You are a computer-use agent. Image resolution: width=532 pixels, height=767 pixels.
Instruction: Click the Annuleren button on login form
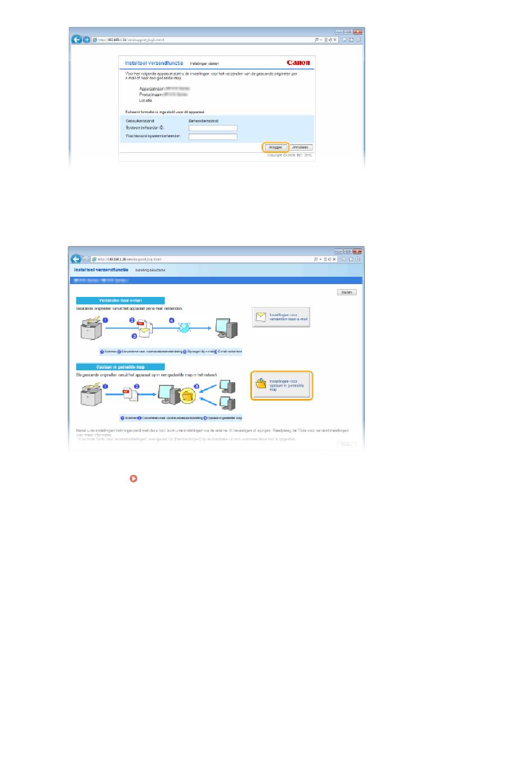pyautogui.click(x=301, y=147)
